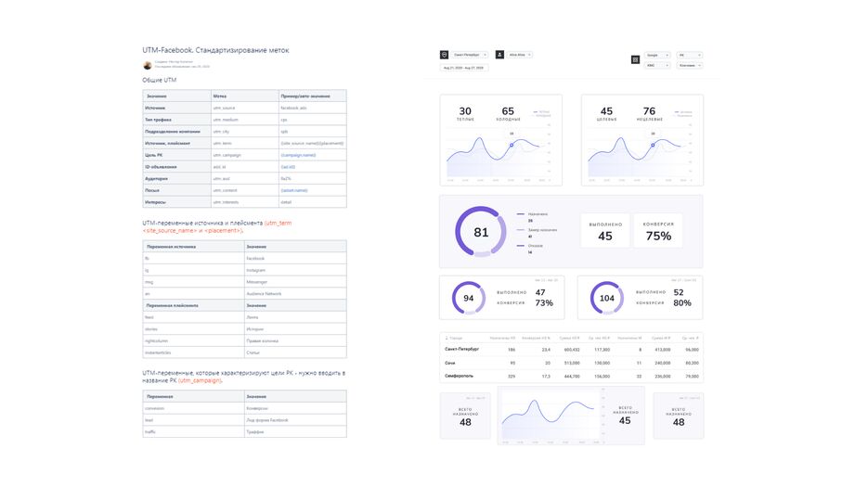The width and height of the screenshot is (868, 487).
Task: Click the donut chart showing 104
Action: click(607, 298)
